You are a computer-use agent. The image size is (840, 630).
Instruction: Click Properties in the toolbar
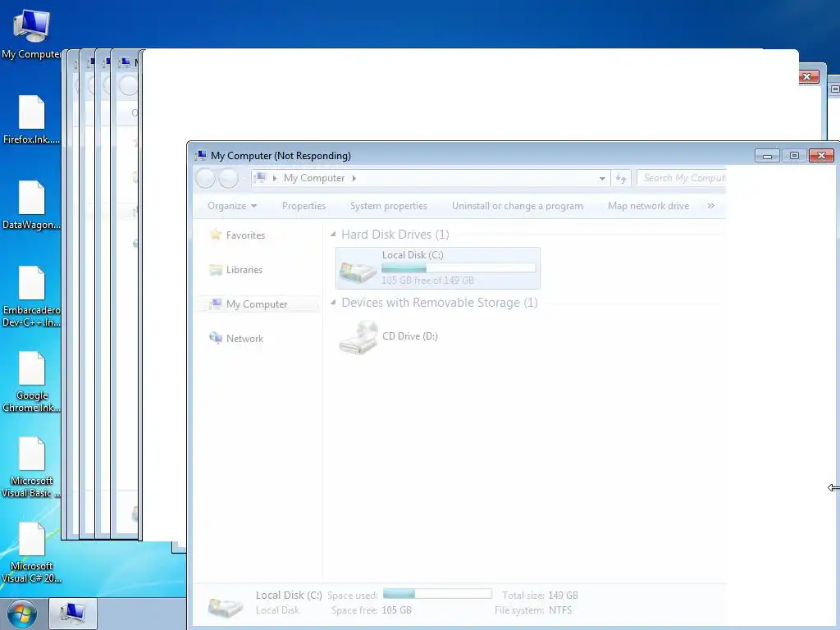304,206
